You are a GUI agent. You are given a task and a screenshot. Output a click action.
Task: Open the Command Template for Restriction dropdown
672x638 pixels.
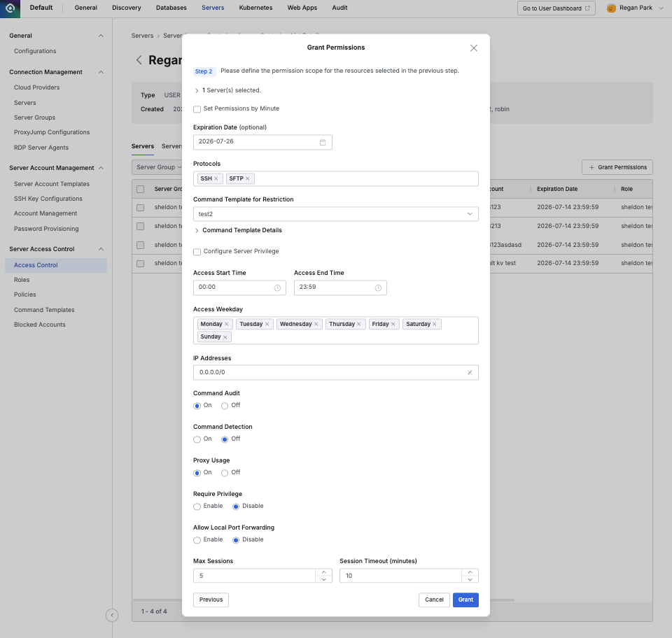[x=335, y=215]
